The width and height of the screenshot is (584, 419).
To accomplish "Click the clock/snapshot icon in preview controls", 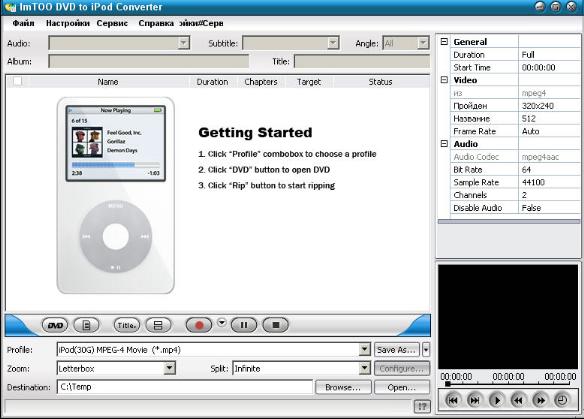I will click(x=561, y=400).
